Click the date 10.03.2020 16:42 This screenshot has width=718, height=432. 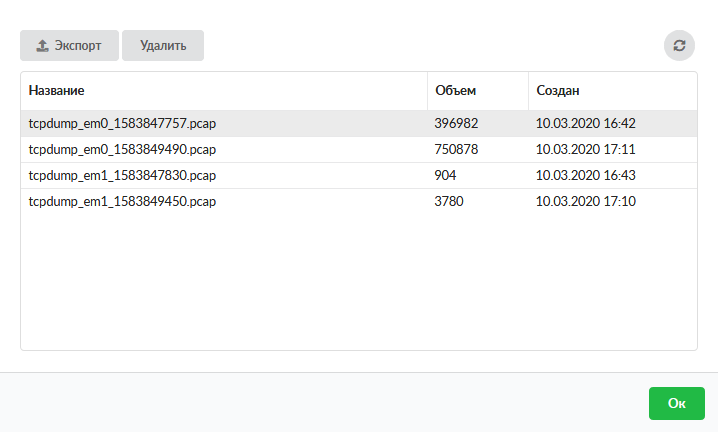pyautogui.click(x=586, y=123)
